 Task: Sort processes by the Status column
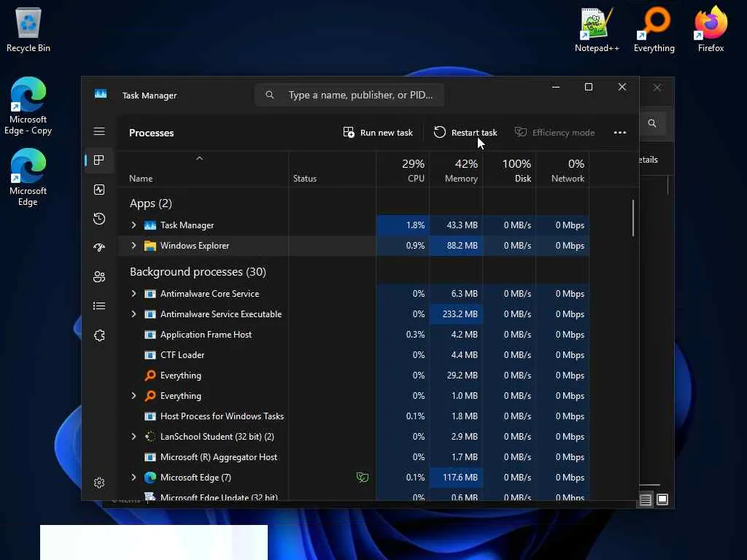pyautogui.click(x=305, y=179)
